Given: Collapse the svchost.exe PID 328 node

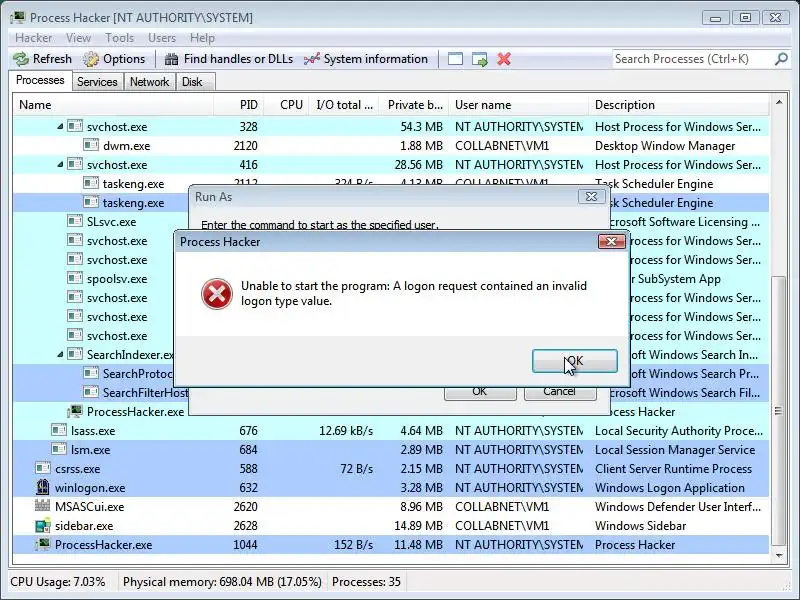Looking at the screenshot, I should coord(60,126).
